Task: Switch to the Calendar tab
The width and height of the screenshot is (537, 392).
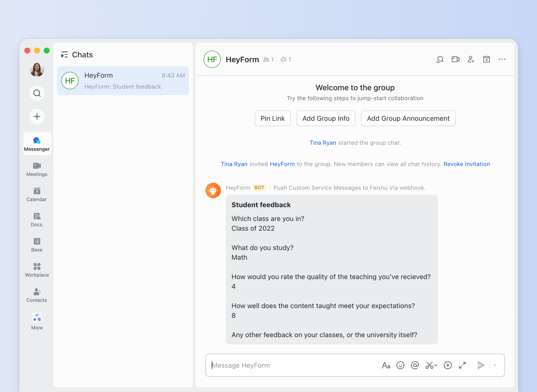Action: point(37,194)
